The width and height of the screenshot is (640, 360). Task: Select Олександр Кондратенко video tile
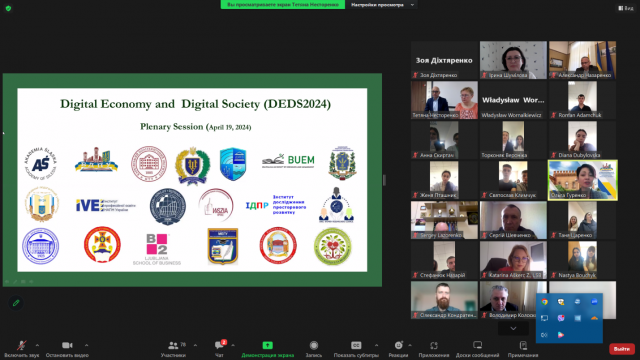coord(444,300)
